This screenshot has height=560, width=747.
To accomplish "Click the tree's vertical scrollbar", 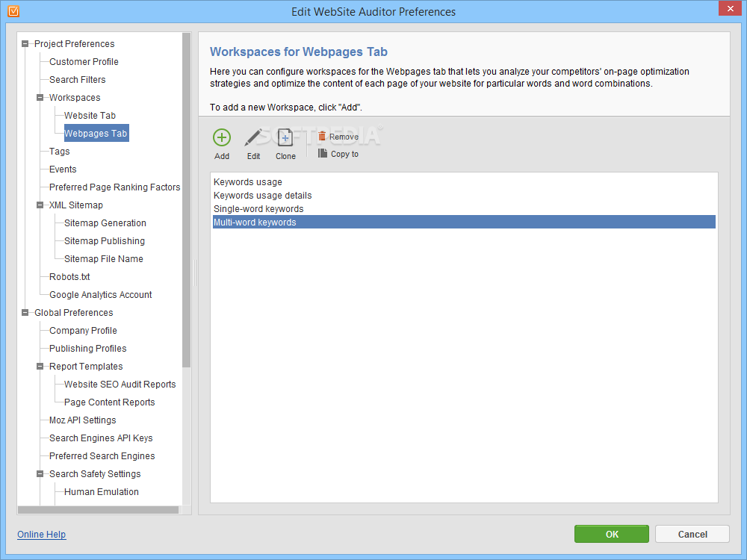I will [x=186, y=200].
